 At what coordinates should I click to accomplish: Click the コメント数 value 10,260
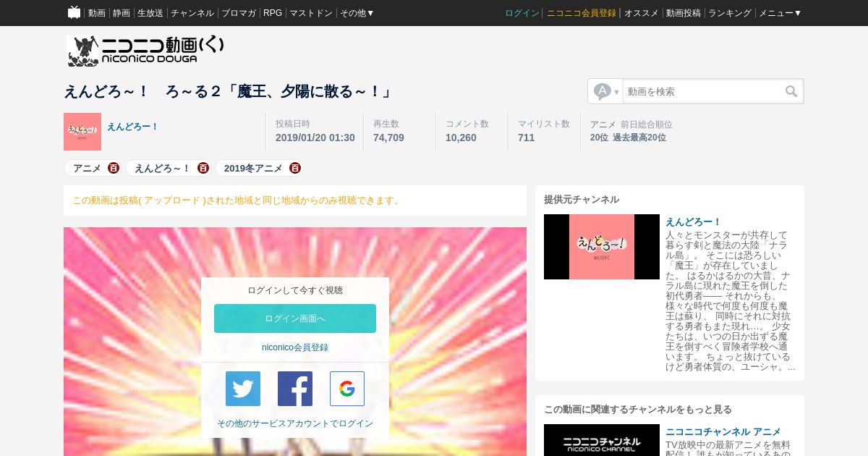click(461, 138)
